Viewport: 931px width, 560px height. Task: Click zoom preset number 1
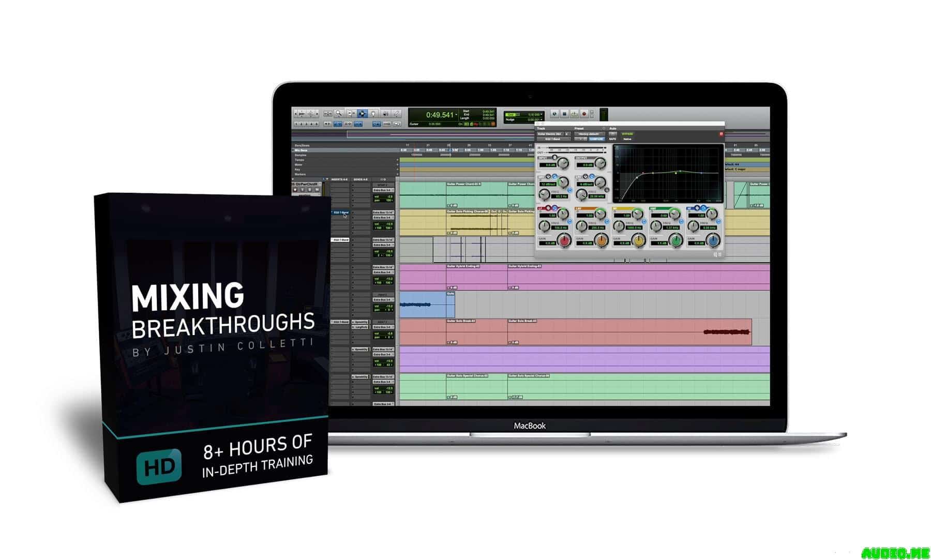coord(296,124)
